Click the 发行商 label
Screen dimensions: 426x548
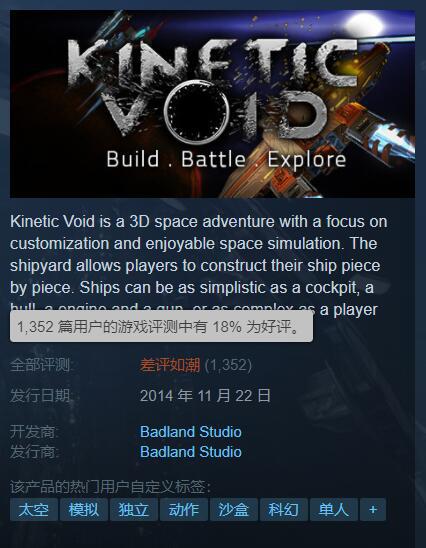click(x=34, y=452)
